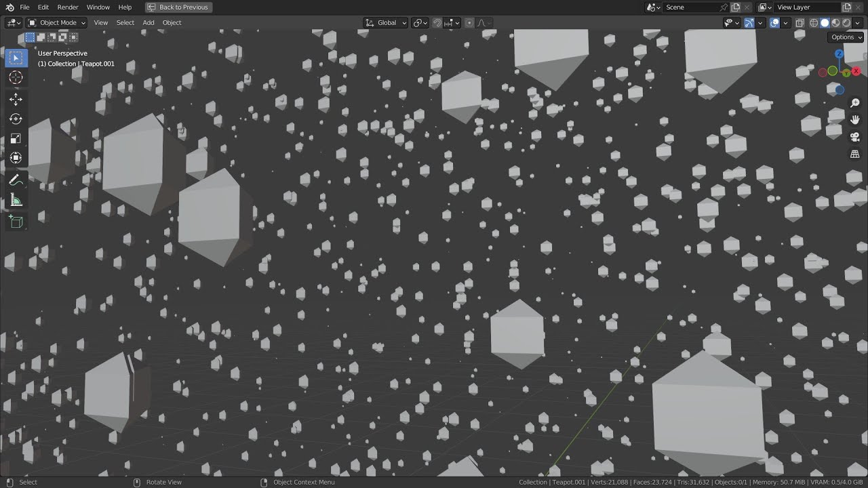868x488 pixels.
Task: Click add view layer icon
Action: tap(847, 7)
